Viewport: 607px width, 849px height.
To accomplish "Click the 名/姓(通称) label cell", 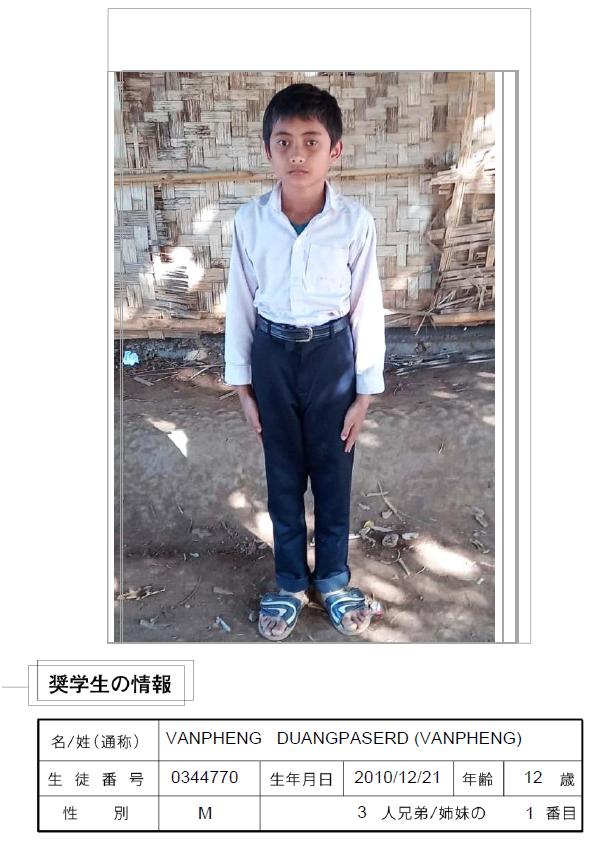I will 99,741.
